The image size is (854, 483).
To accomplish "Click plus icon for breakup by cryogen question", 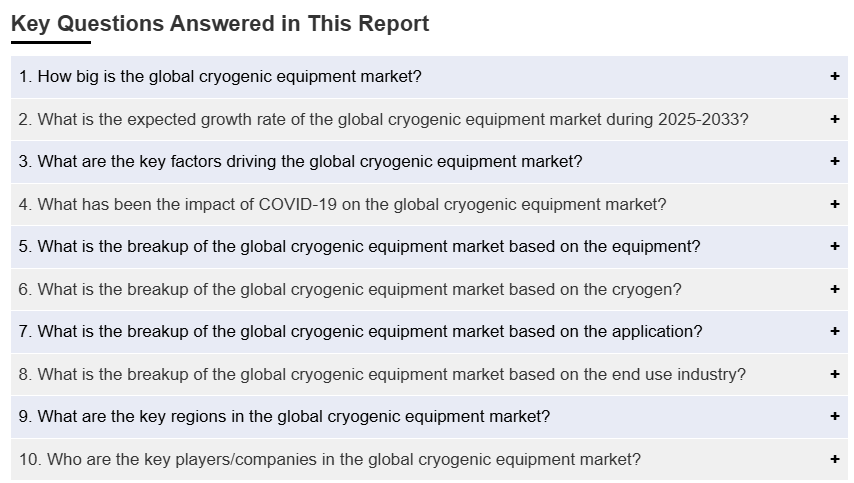I will (x=834, y=290).
